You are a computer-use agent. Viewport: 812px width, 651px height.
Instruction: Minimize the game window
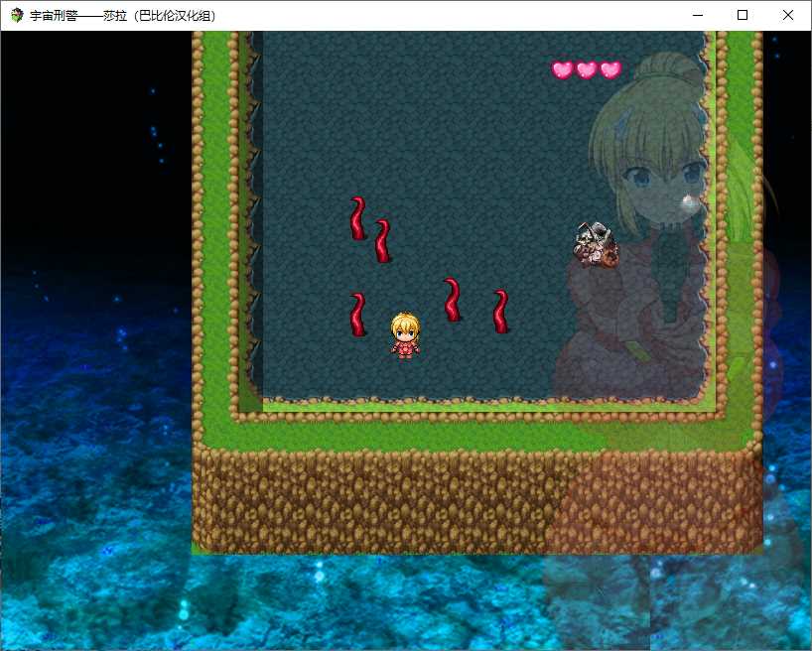698,15
